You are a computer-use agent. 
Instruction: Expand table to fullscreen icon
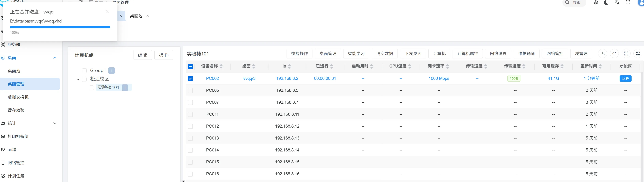tap(626, 54)
